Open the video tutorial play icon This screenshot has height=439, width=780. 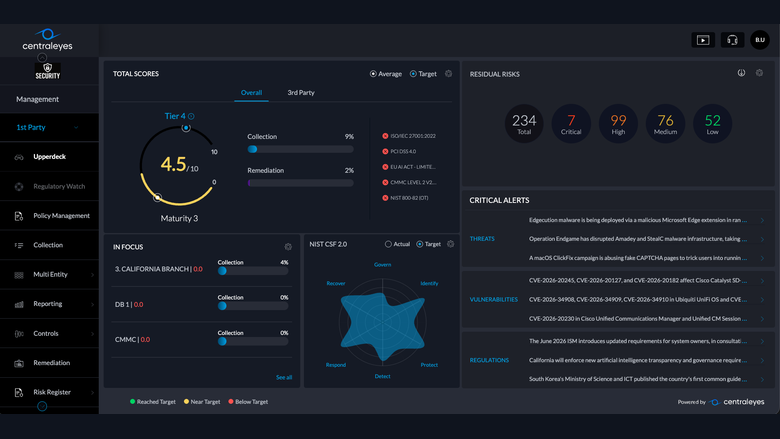point(703,40)
